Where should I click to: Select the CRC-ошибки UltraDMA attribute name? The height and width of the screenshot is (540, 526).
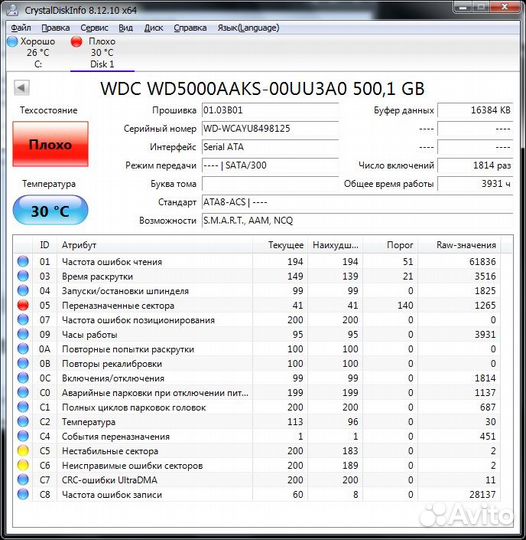110,480
